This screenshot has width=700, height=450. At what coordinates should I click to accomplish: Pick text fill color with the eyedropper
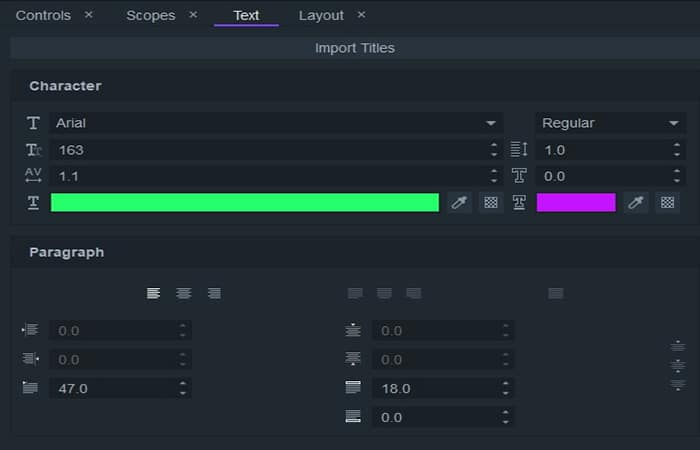click(459, 203)
